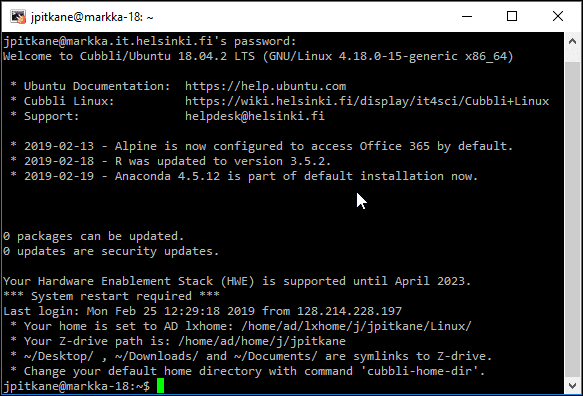Click the scrollbar down arrow
The image size is (583, 396).
[573, 386]
